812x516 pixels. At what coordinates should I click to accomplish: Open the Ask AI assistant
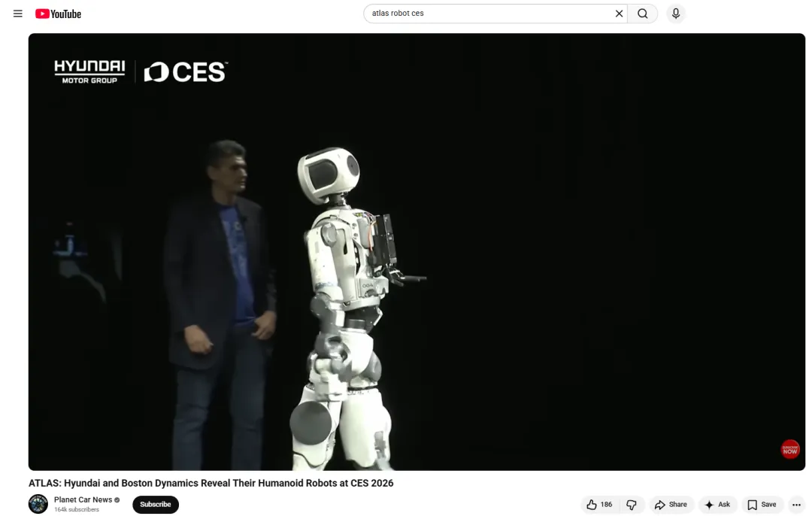pos(717,505)
